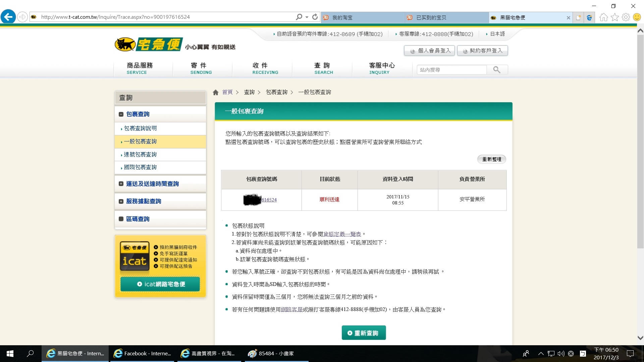Switch to the 已买到的宝贝 browser tab
644x362 pixels.
[446, 17]
